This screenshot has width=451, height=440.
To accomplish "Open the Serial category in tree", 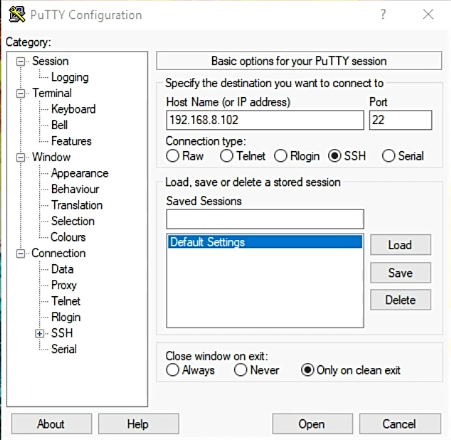I will [64, 349].
